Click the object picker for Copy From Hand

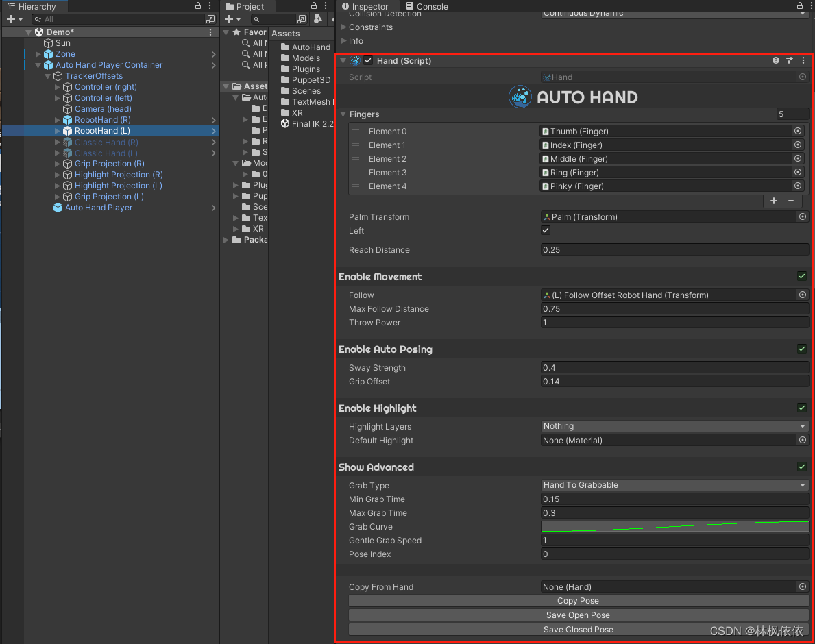pyautogui.click(x=802, y=586)
